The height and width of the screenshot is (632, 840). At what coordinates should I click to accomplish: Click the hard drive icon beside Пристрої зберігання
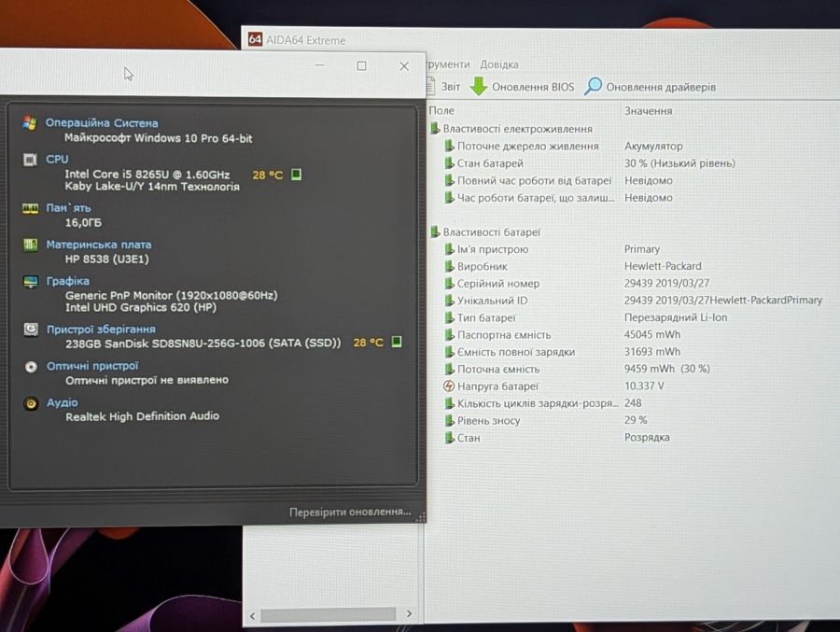31,330
